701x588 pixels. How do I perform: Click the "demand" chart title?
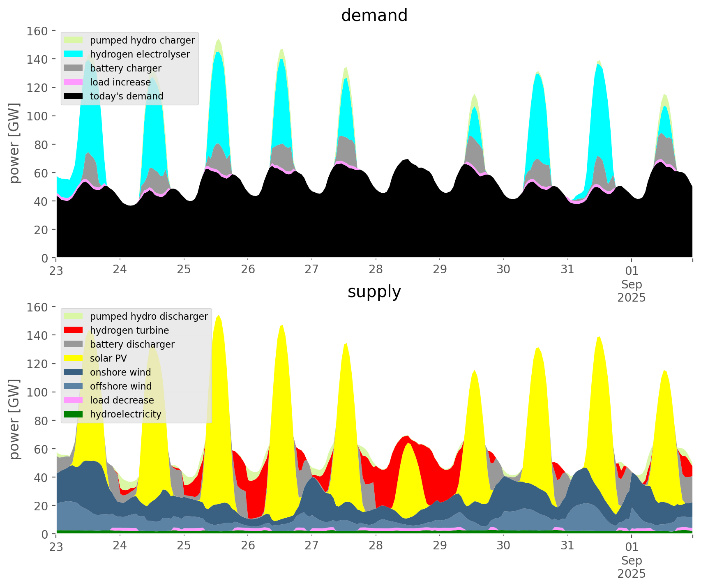pos(374,16)
